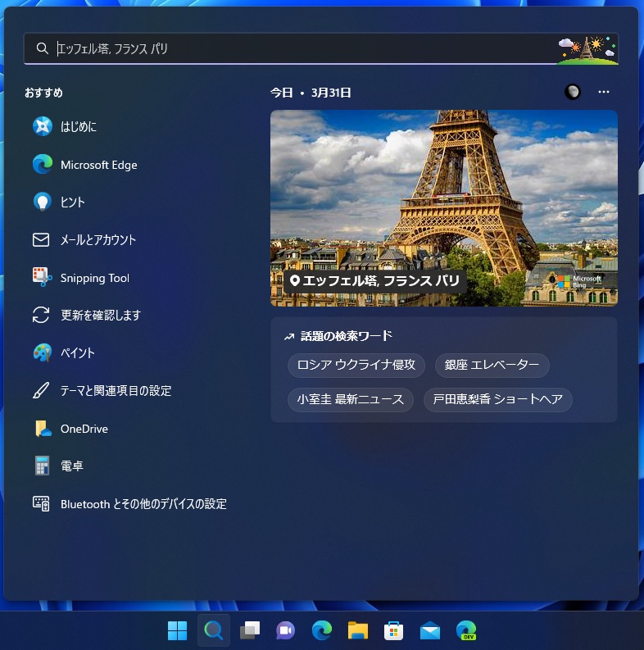Click the エッフェル塔, フランス パリ location label
The image size is (644, 650).
[375, 281]
